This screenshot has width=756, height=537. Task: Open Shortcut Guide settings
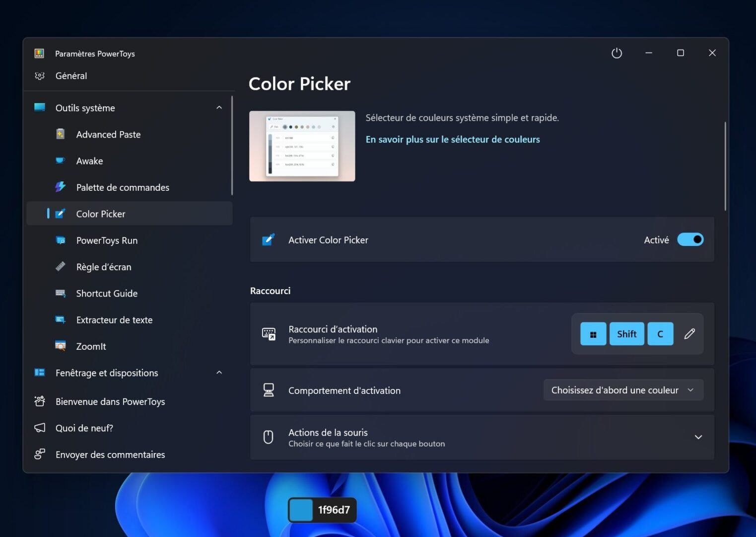click(x=130, y=293)
